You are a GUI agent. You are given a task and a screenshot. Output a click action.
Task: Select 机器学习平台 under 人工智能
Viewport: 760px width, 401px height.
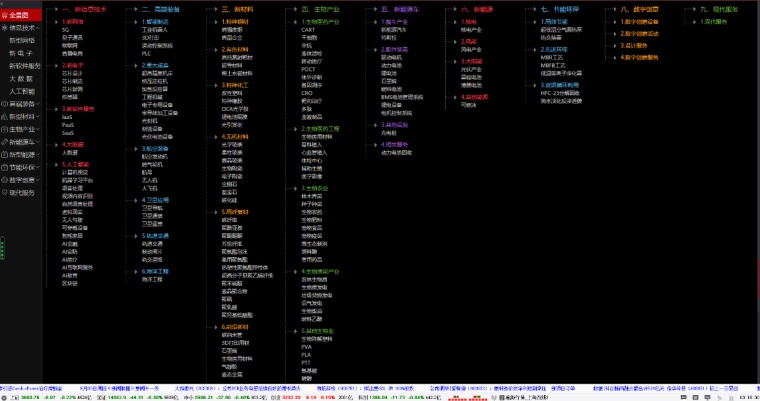click(x=77, y=180)
